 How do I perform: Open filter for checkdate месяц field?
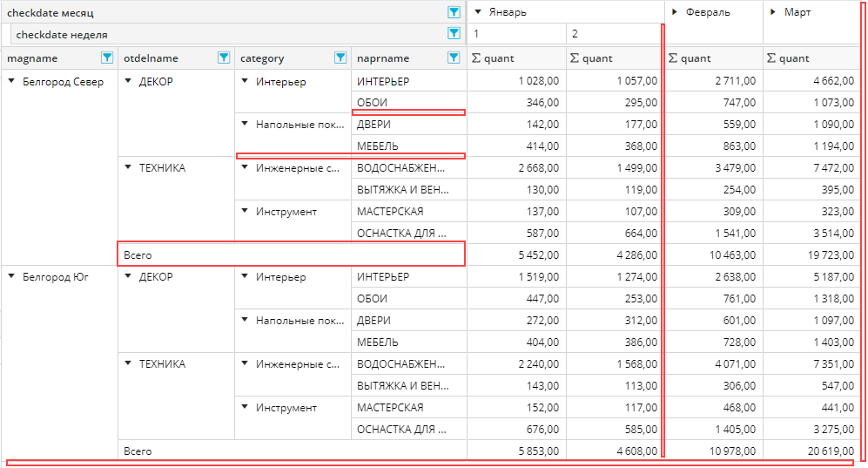click(x=454, y=12)
